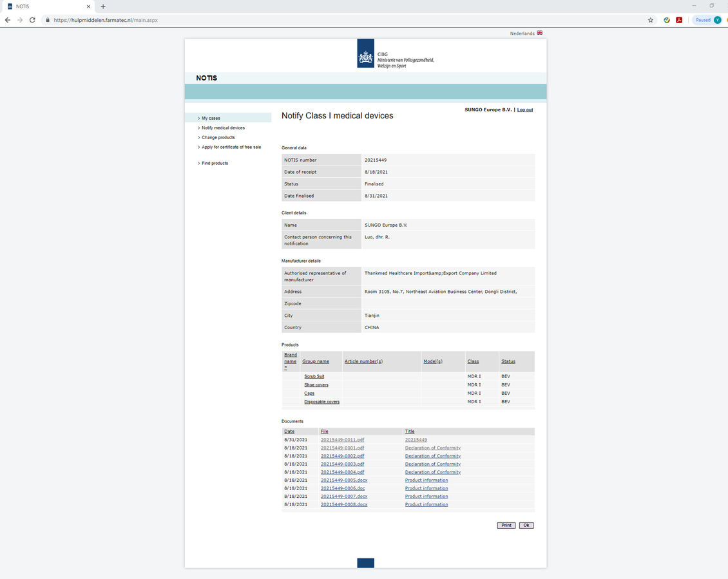Open the blue-yellow shield extension icon

click(667, 20)
